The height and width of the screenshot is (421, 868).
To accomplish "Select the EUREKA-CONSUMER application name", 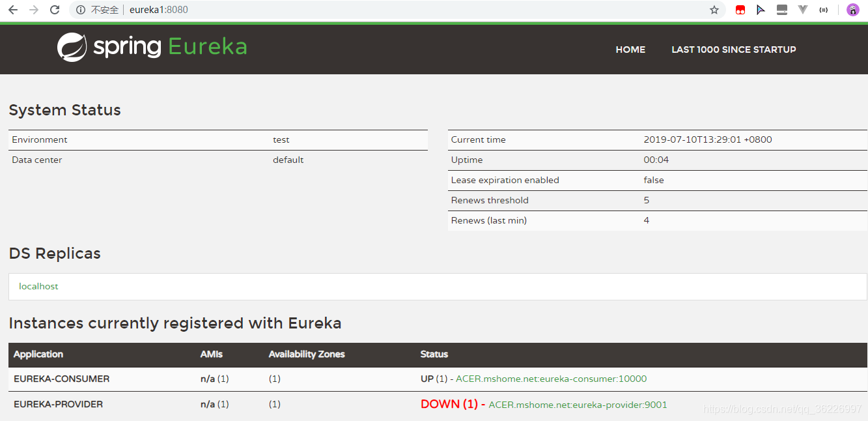I will pyautogui.click(x=62, y=379).
